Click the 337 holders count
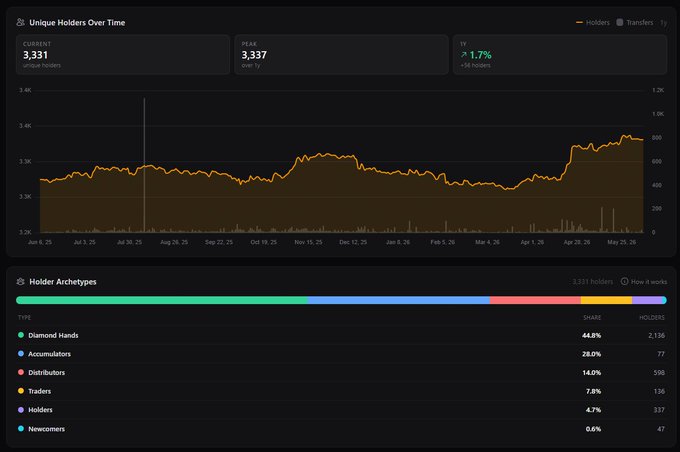 point(659,410)
